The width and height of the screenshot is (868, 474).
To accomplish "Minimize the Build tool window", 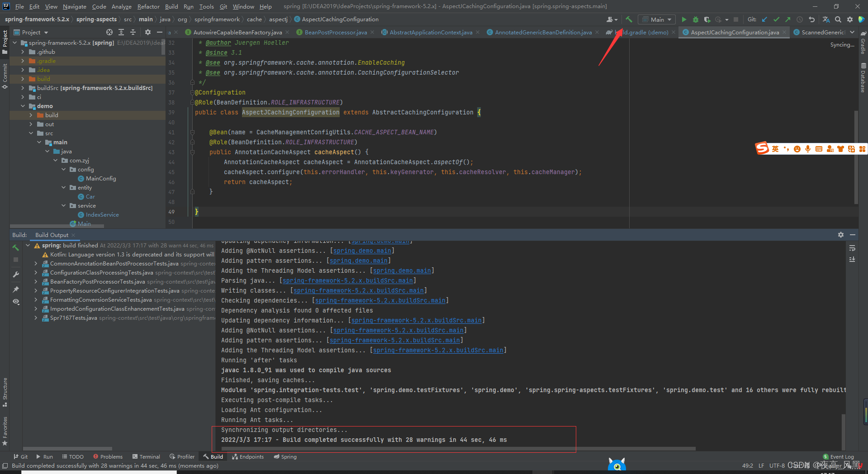I will tap(853, 235).
